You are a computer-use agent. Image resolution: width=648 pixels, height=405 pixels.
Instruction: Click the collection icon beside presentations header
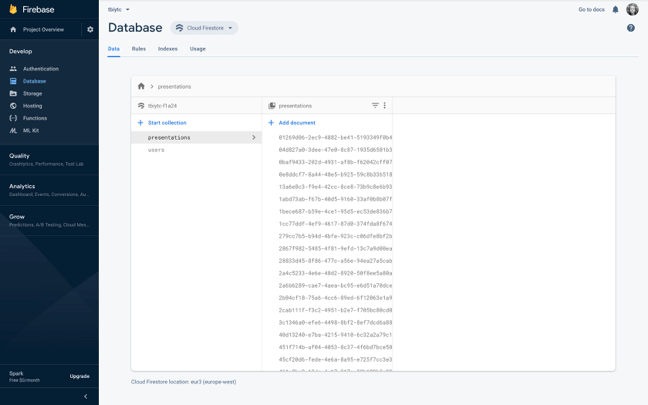point(272,106)
